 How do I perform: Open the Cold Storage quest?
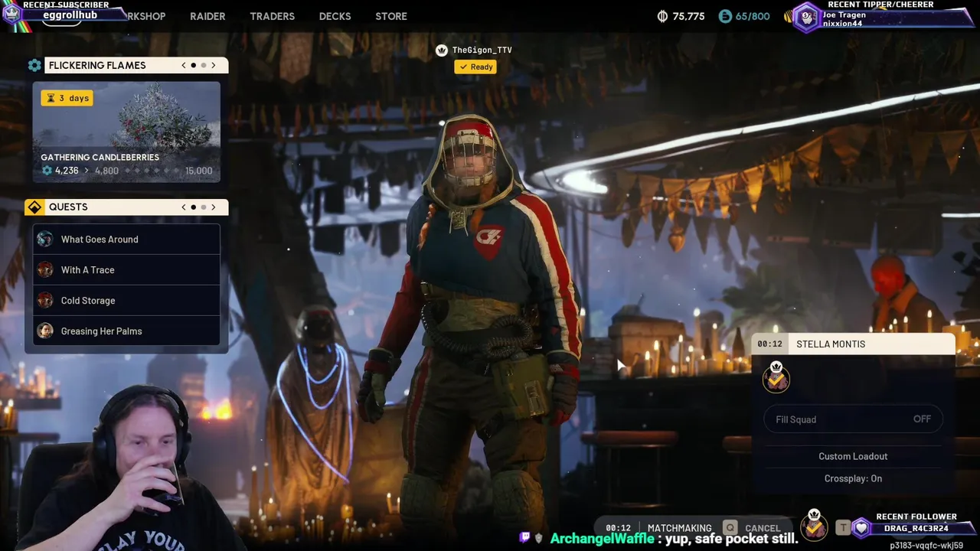(x=126, y=301)
